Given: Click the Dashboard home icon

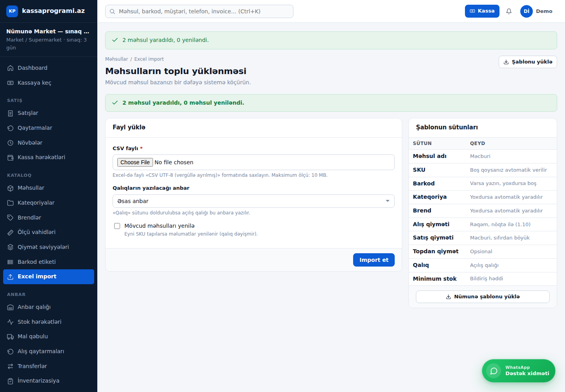Looking at the screenshot, I should 11,68.
